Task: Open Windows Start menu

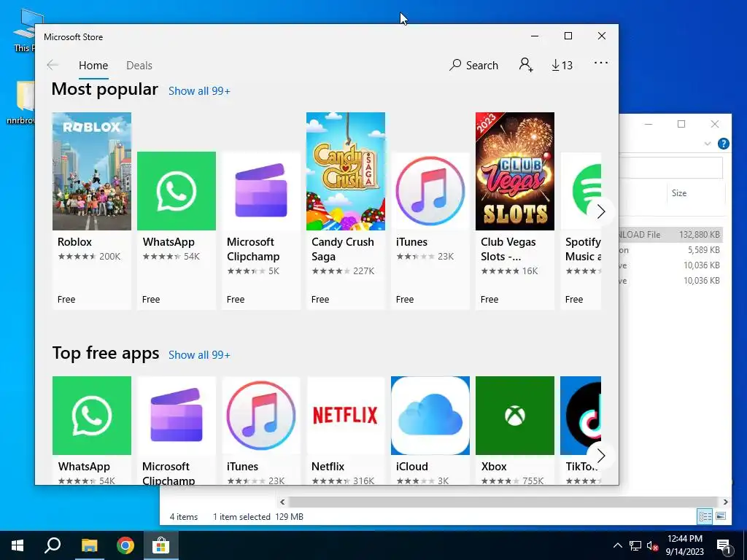Action: (x=18, y=545)
